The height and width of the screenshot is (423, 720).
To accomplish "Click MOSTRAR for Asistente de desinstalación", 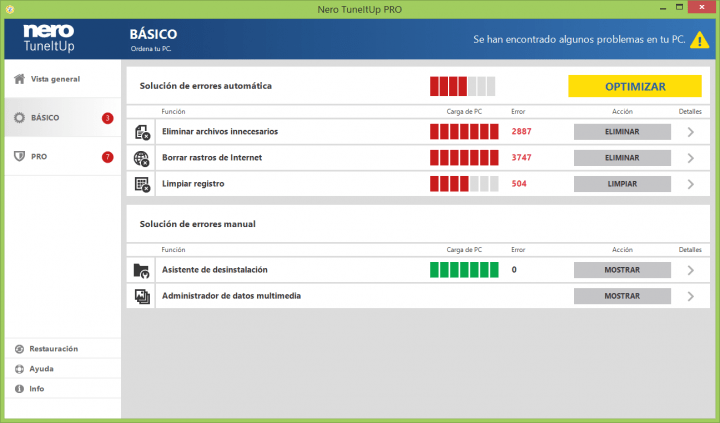I will pos(622,270).
